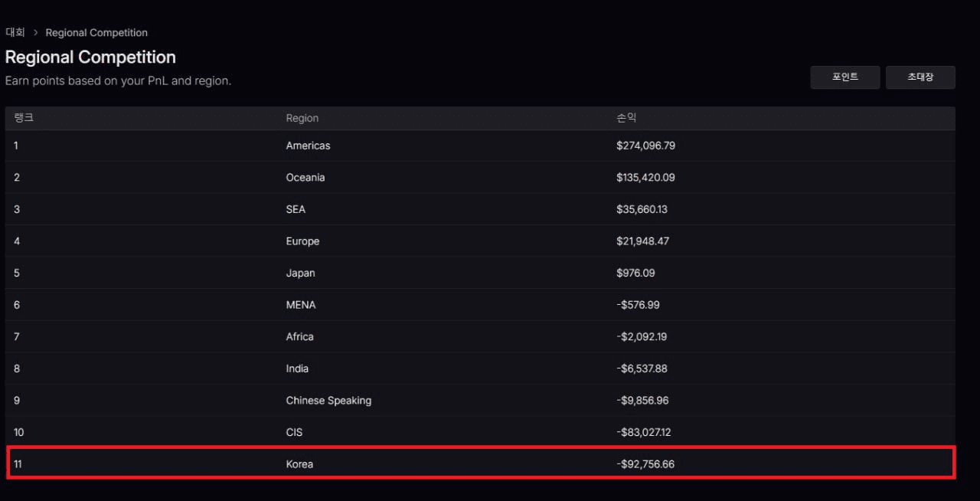Click Africa's -$2,092.19 PnL value
Screen dimensions: 980x501
[x=642, y=337]
